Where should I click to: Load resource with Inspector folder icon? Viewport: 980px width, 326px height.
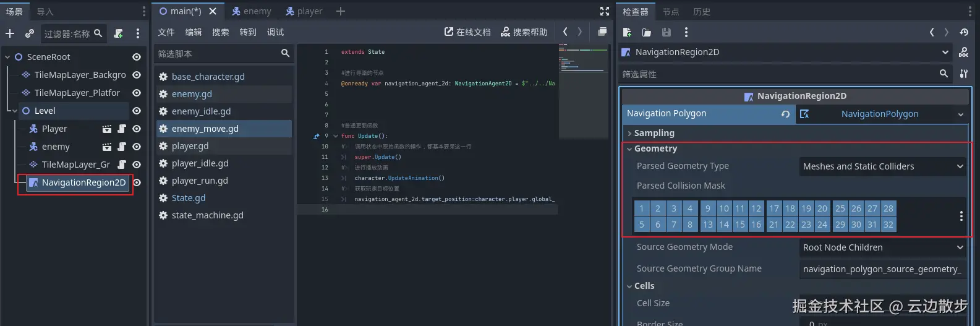click(x=647, y=32)
